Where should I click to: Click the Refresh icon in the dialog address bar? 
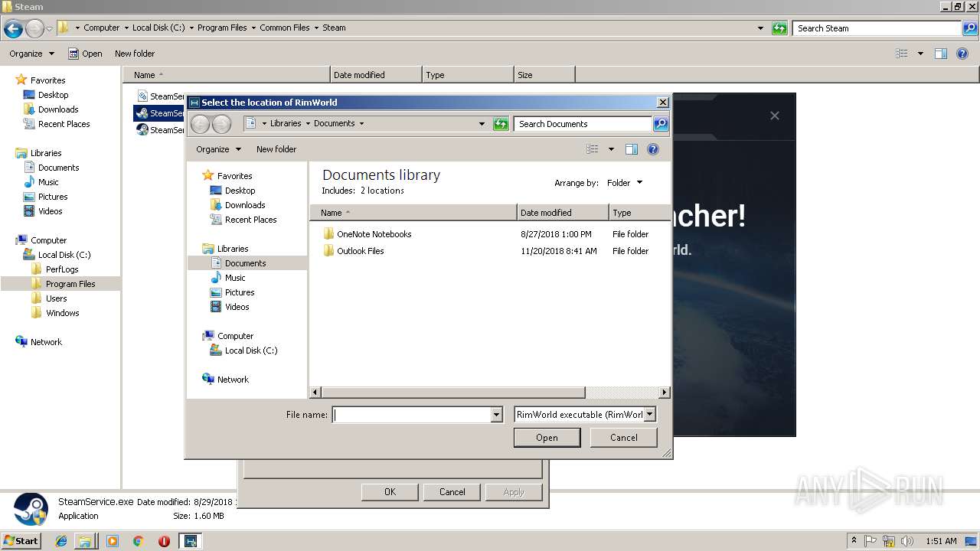click(501, 124)
